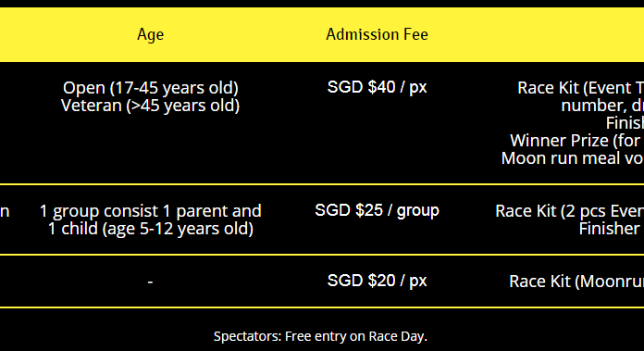644x351 pixels.
Task: Select the SGD $20 / px fee
Action: [x=377, y=281]
